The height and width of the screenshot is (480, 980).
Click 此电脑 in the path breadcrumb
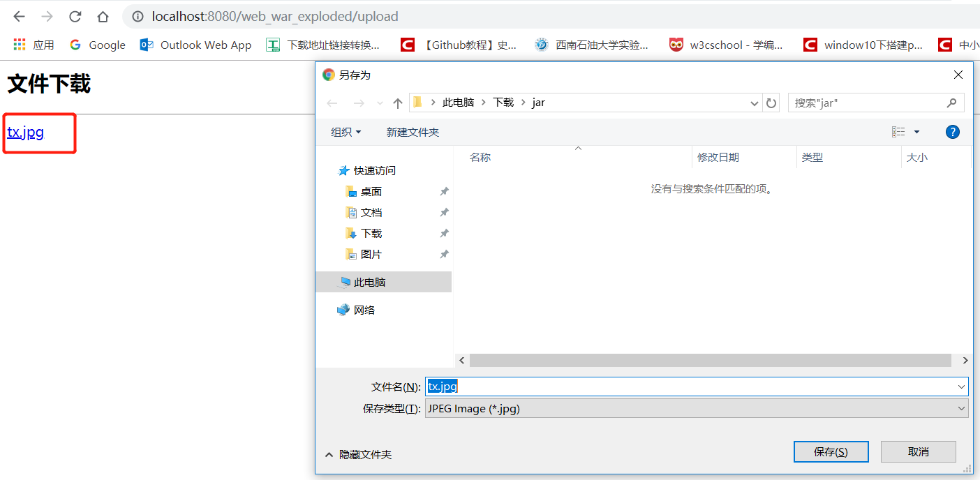(458, 103)
